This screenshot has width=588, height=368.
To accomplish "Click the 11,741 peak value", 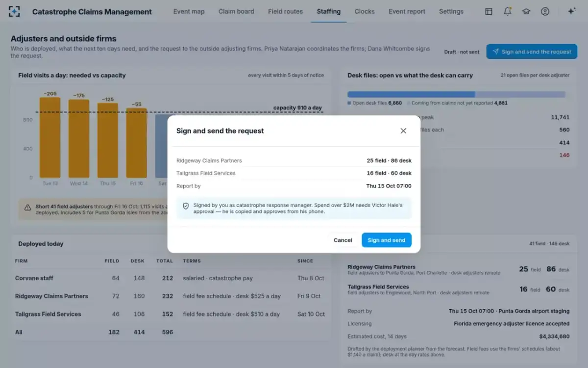I will 560,117.
